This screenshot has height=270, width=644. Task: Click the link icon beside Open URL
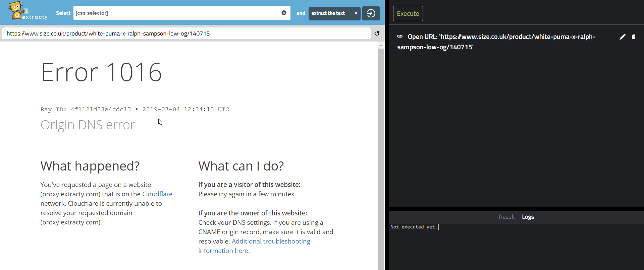(400, 36)
